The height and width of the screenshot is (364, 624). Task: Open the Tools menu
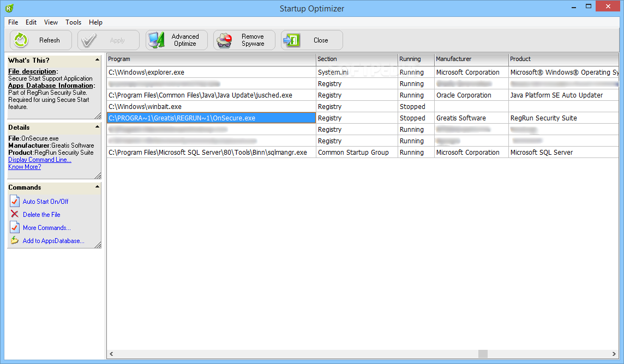(x=73, y=22)
